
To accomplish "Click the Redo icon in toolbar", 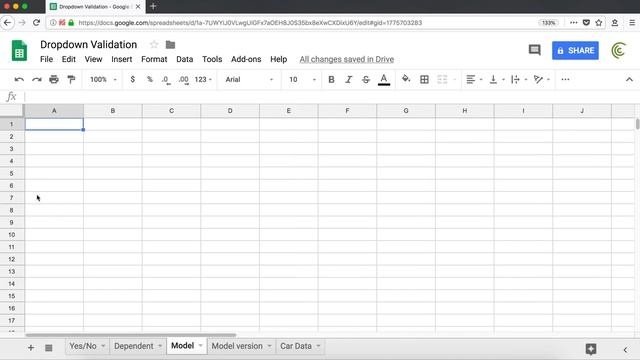I will tap(37, 80).
